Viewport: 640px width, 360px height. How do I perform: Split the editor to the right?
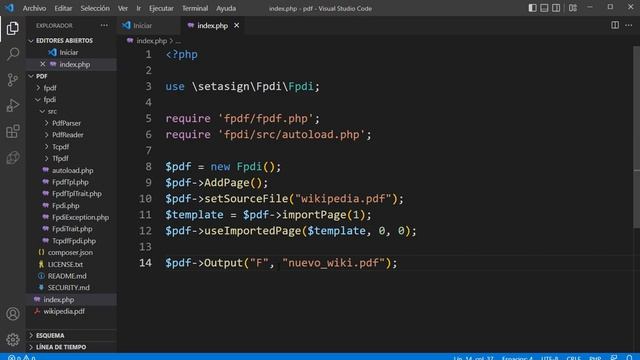click(x=615, y=25)
